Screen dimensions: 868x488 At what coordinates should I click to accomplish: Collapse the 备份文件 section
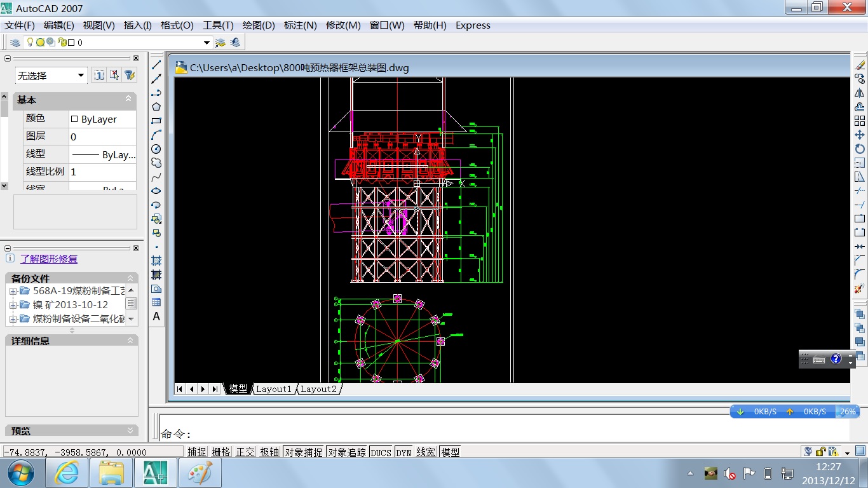[x=130, y=278]
